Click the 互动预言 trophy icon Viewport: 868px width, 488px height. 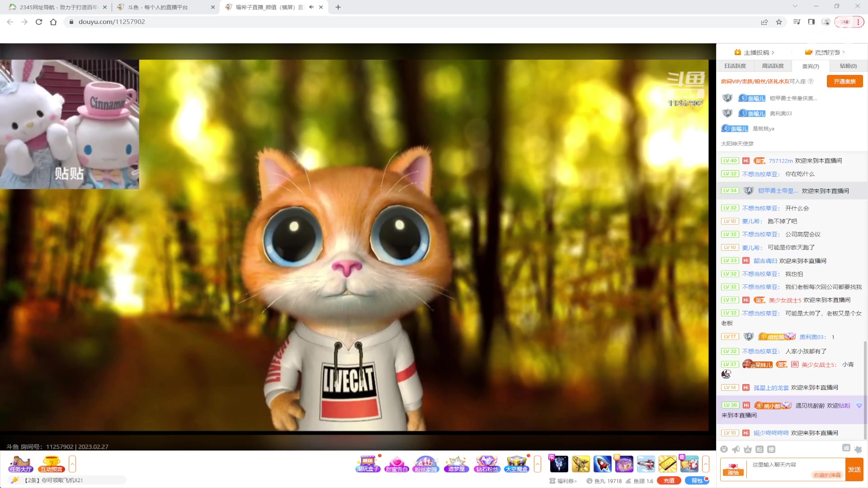(51, 464)
